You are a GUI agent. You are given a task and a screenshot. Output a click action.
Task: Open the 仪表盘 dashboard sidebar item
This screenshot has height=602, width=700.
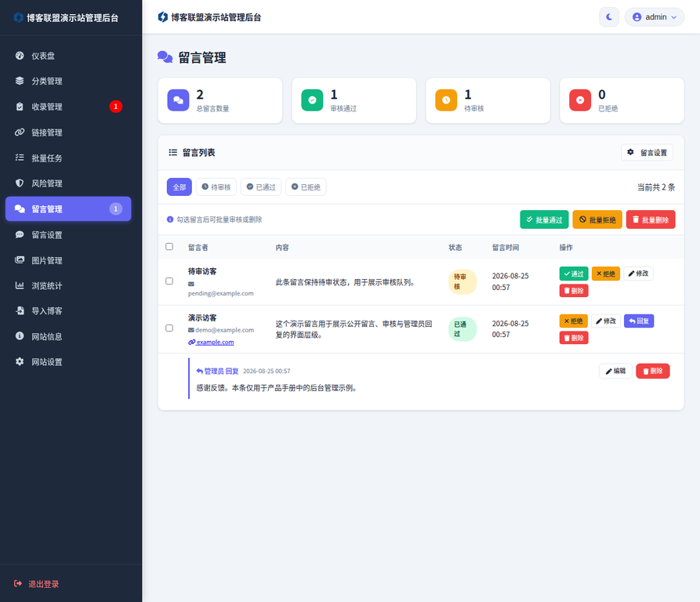[x=68, y=56]
